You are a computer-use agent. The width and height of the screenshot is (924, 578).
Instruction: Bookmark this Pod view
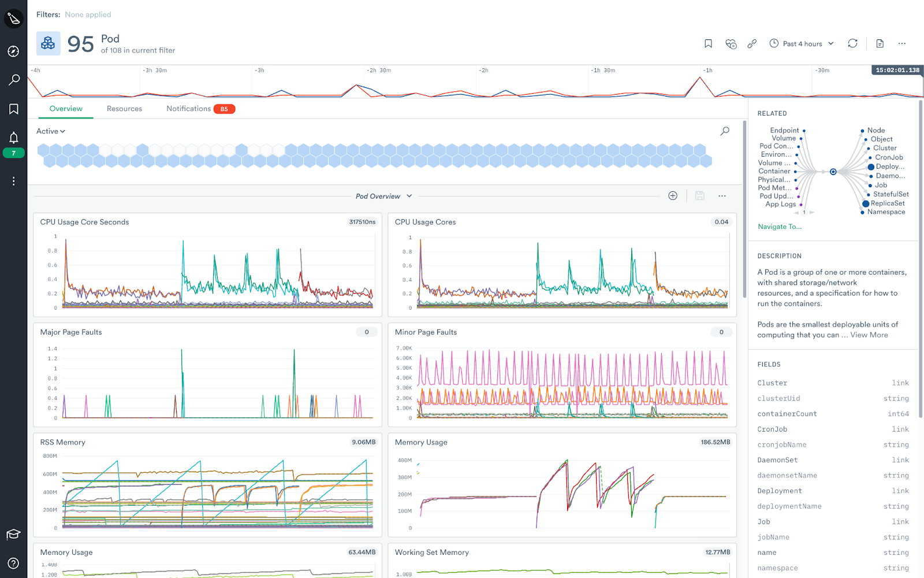[x=709, y=44]
